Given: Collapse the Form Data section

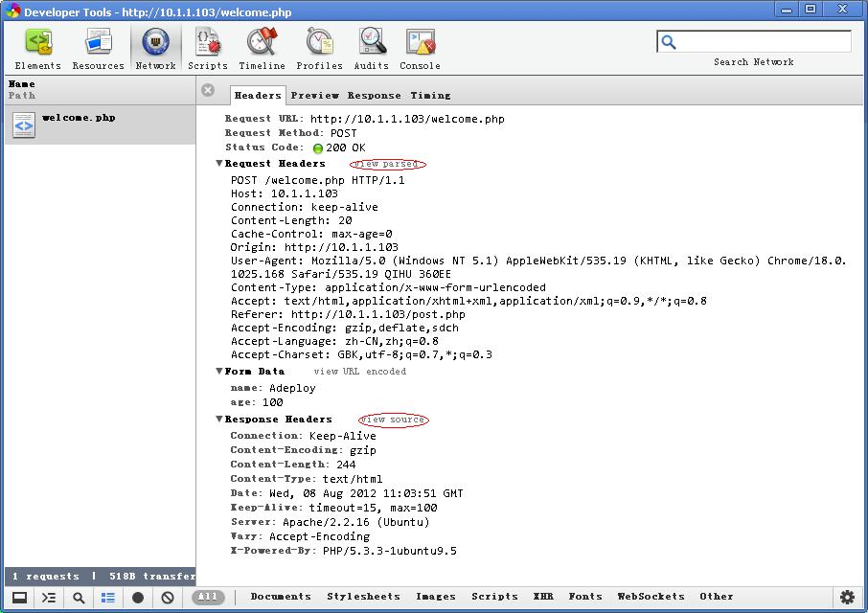Looking at the screenshot, I should [x=218, y=371].
